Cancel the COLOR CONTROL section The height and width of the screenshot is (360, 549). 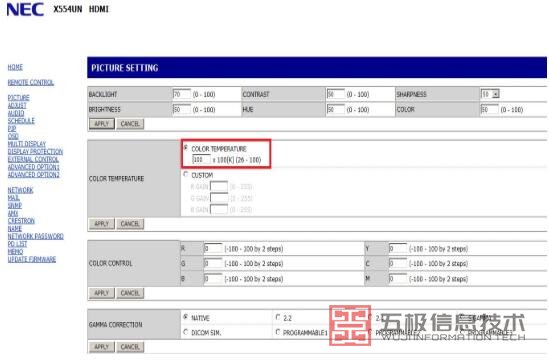tap(130, 293)
